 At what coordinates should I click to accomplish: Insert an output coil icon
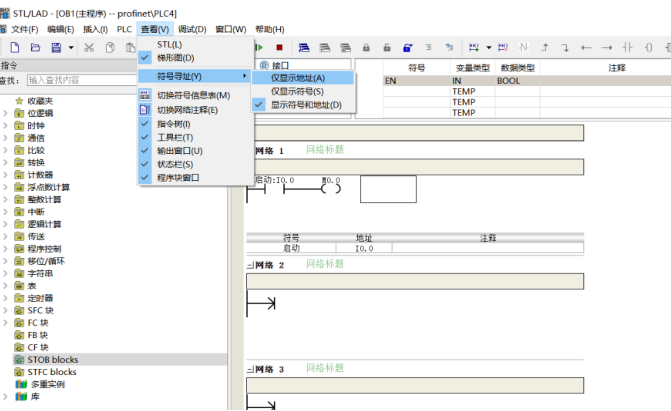(x=649, y=48)
